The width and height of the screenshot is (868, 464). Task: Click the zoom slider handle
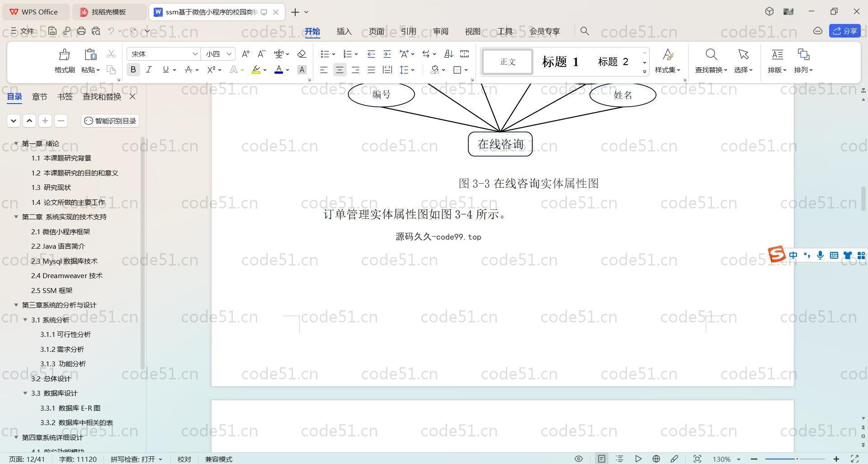coord(797,459)
